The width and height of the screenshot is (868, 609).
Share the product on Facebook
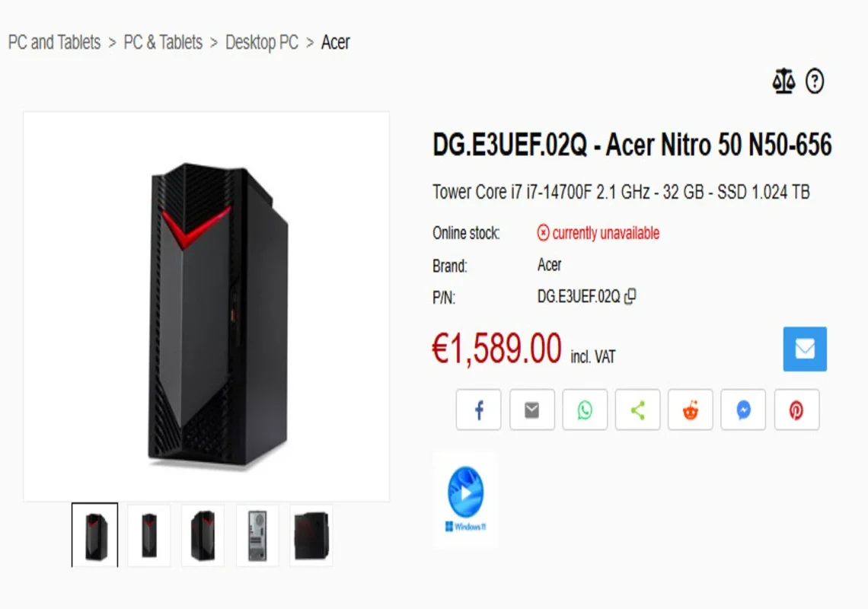(479, 410)
